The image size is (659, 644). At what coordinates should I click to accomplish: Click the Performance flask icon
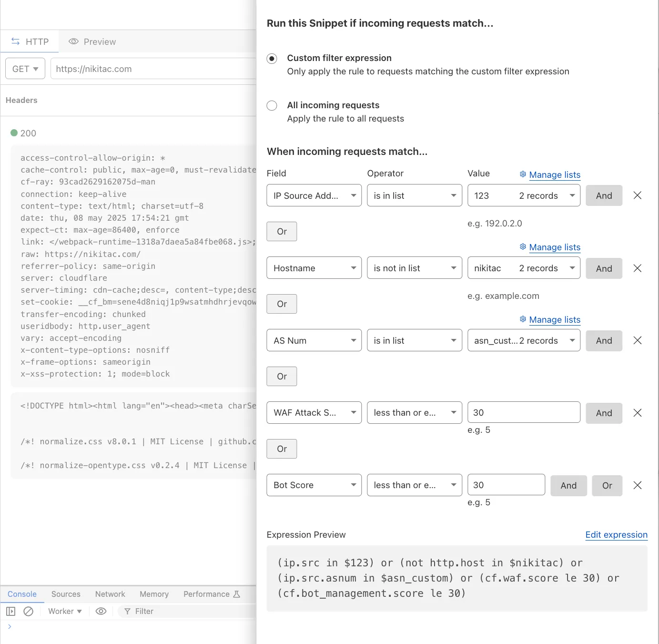coord(237,594)
